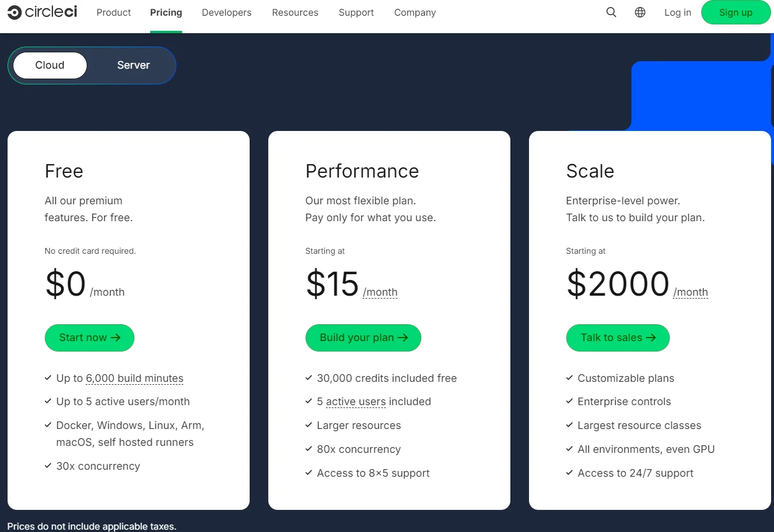Click 'Access to 24/7 support' item
The width and height of the screenshot is (774, 532).
(x=635, y=473)
